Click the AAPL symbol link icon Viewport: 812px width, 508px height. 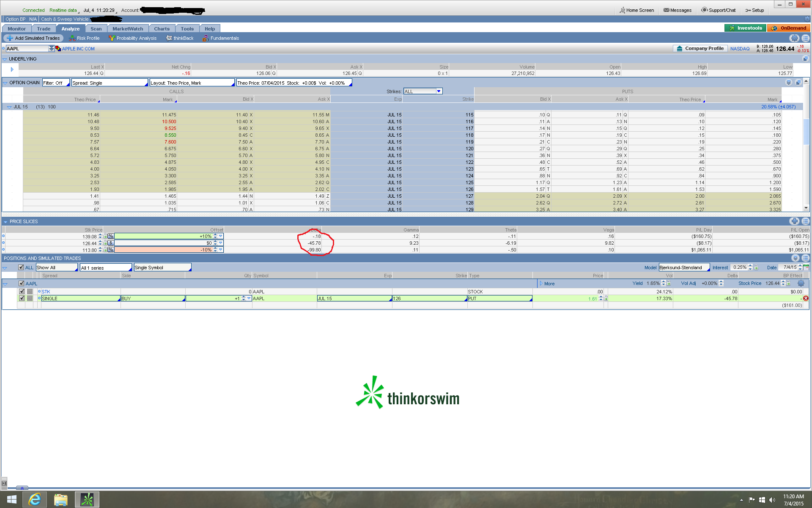(58, 49)
